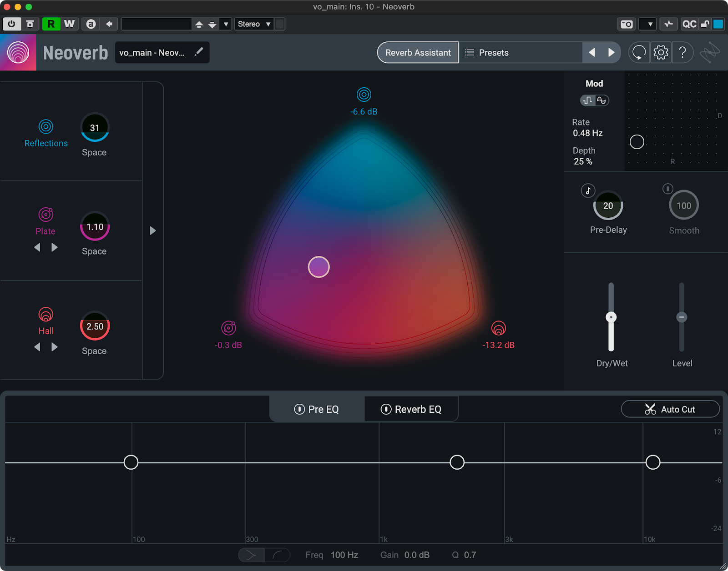Toggle the plugin power bypass button
Viewport: 728px width, 571px height.
coord(11,24)
